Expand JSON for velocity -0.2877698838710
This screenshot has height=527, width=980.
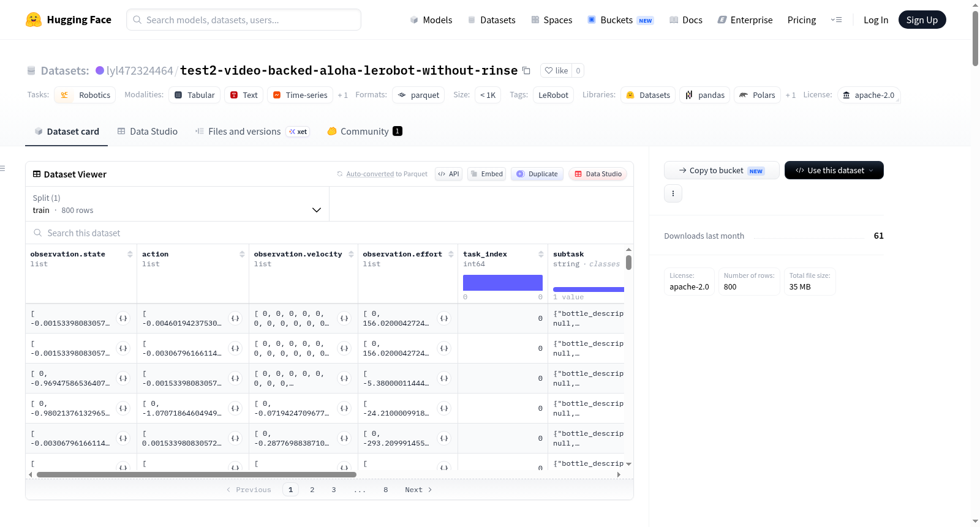344,438
